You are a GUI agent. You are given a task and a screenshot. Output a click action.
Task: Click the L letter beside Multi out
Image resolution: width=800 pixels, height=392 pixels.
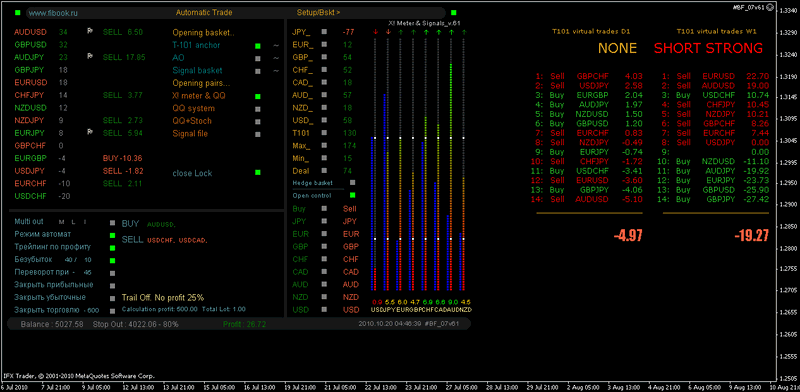tap(73, 222)
